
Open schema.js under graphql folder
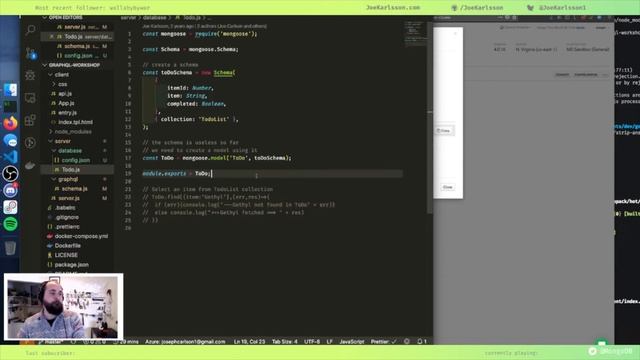pyautogui.click(x=74, y=189)
